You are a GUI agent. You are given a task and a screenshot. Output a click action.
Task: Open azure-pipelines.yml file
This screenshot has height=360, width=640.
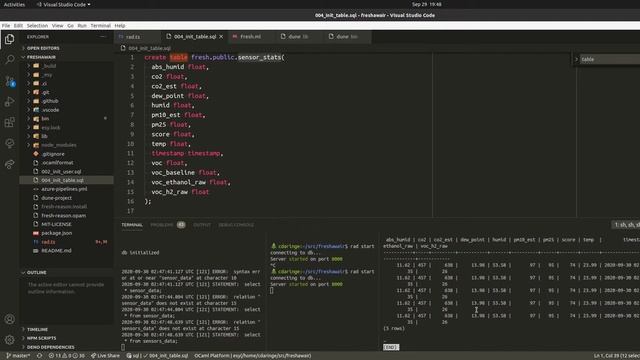tap(64, 189)
